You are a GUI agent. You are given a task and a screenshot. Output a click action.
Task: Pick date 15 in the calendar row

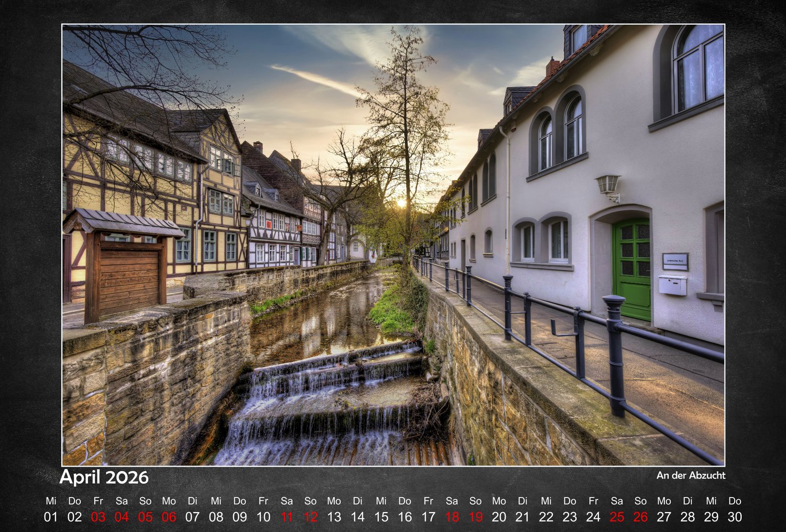pyautogui.click(x=381, y=517)
